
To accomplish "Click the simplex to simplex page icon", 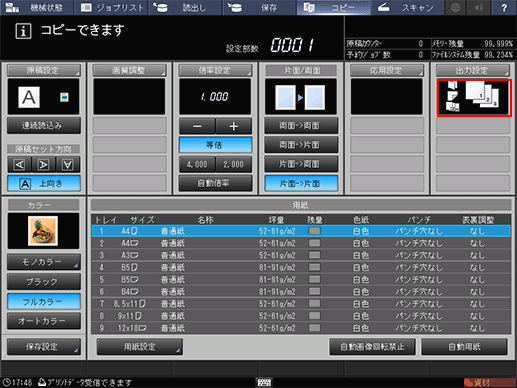I will point(301,97).
